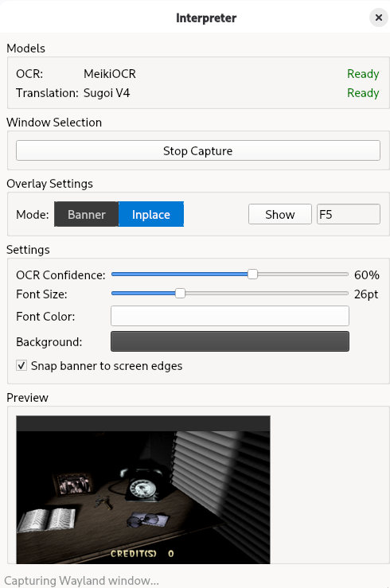Click the Ready status beside Translation
This screenshot has width=390, height=588.
click(x=363, y=93)
